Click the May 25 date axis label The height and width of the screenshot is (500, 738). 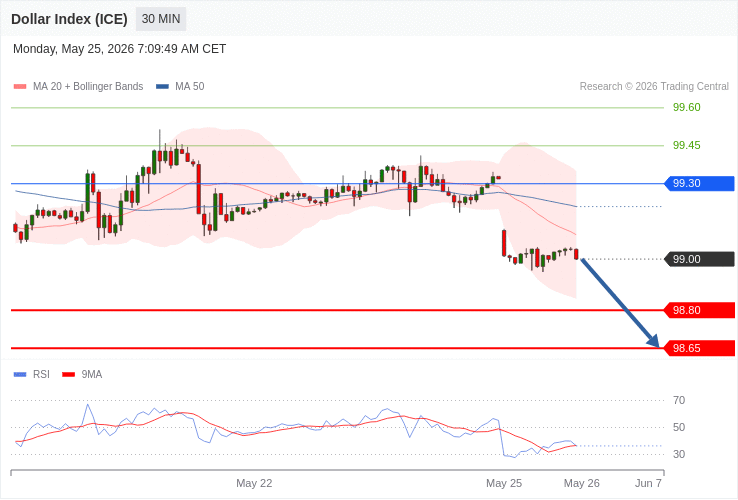point(504,484)
